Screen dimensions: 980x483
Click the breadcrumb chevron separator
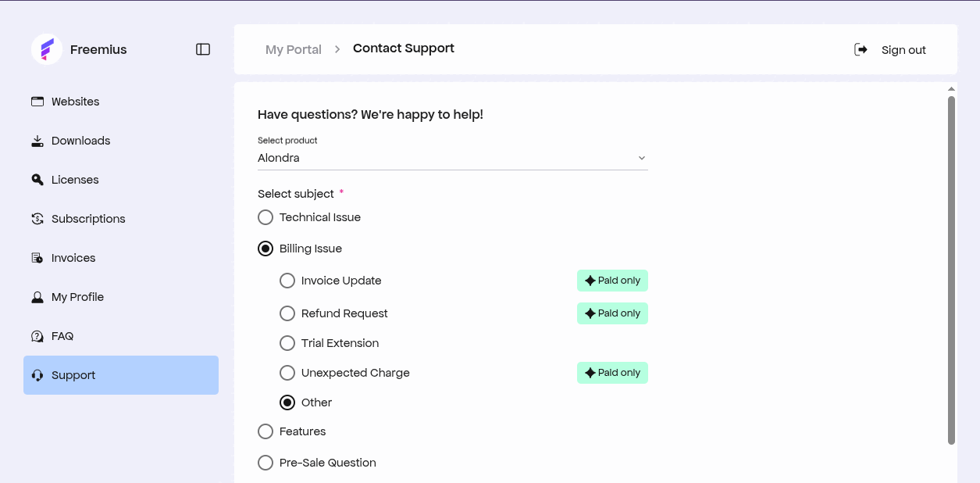point(337,49)
